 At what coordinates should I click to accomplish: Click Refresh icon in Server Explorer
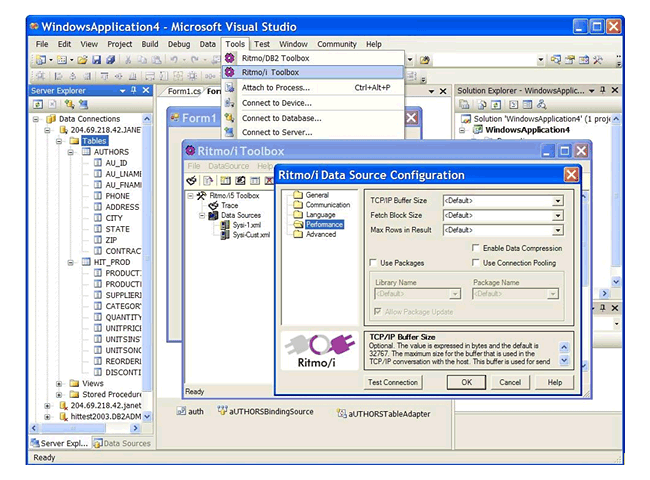click(x=38, y=104)
